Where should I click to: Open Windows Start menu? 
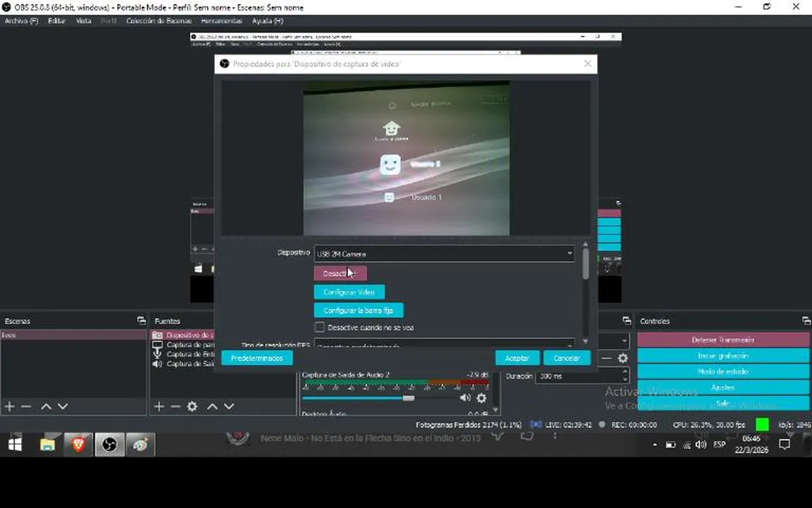(x=15, y=445)
